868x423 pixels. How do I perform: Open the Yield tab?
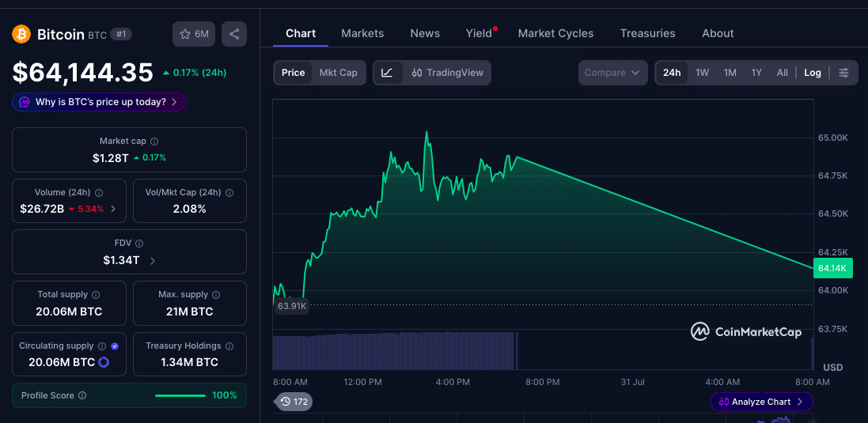pyautogui.click(x=479, y=33)
